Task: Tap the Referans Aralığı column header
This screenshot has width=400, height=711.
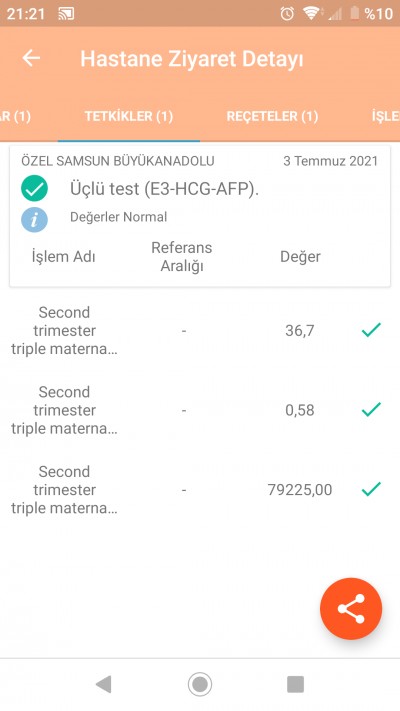Action: tap(182, 257)
